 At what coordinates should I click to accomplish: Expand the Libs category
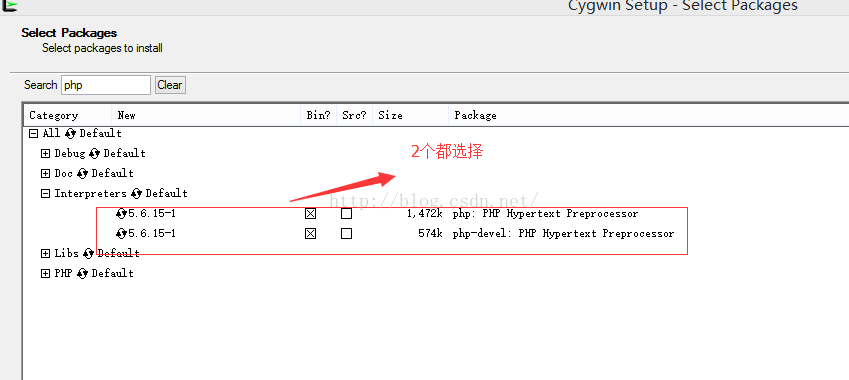tap(45, 253)
